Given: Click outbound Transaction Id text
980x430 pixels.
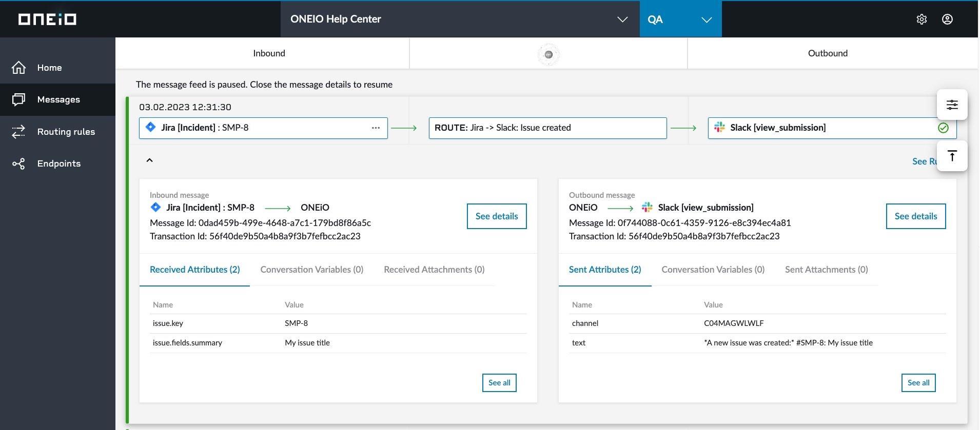Looking at the screenshot, I should pos(674,236).
